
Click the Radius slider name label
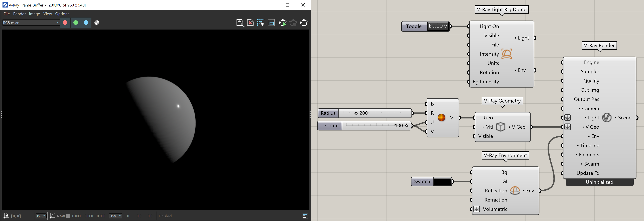click(328, 113)
